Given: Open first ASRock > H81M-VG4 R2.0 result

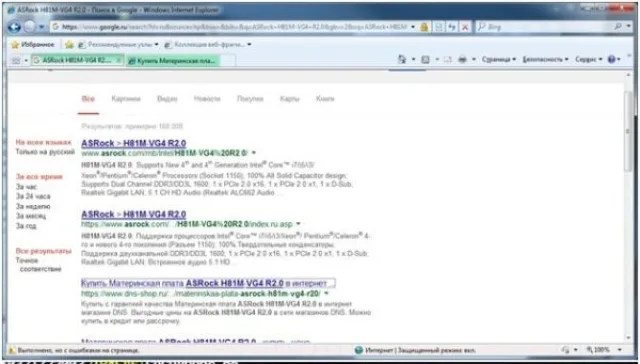Looking at the screenshot, I should (133, 143).
